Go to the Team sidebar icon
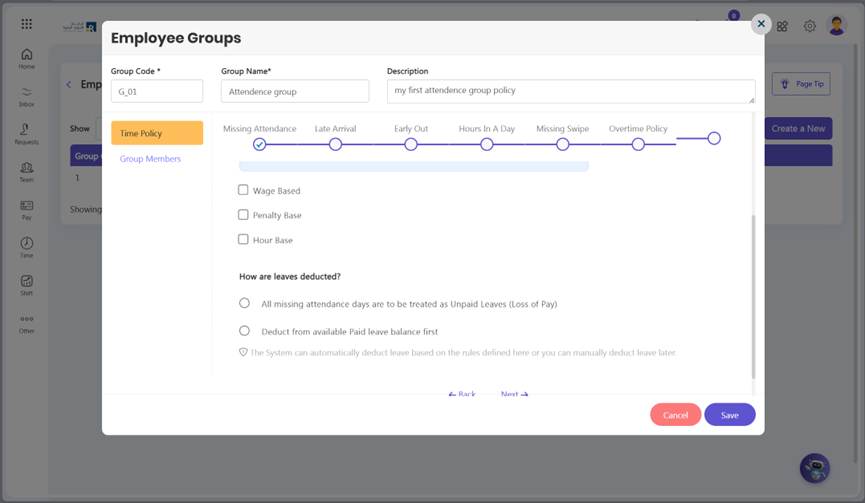The width and height of the screenshot is (865, 503). pos(26,168)
